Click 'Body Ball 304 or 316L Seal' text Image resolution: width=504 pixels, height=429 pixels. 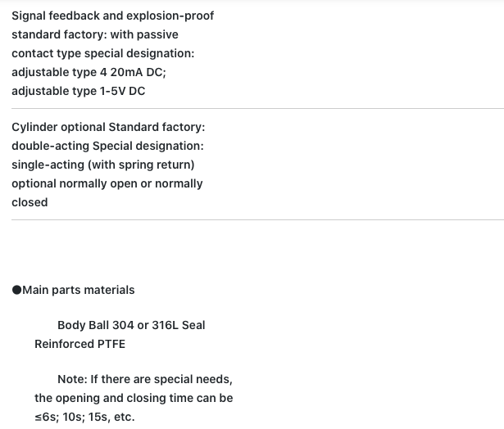coord(131,325)
